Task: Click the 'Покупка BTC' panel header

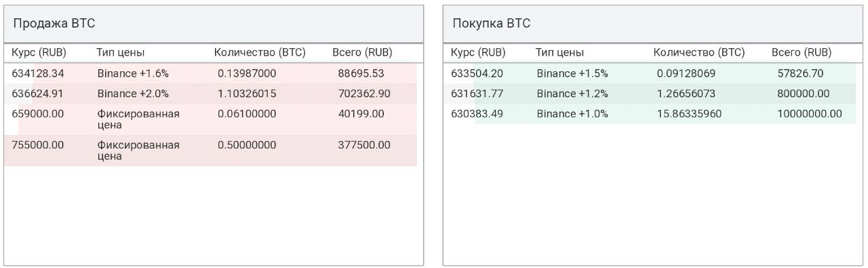Action: point(653,24)
